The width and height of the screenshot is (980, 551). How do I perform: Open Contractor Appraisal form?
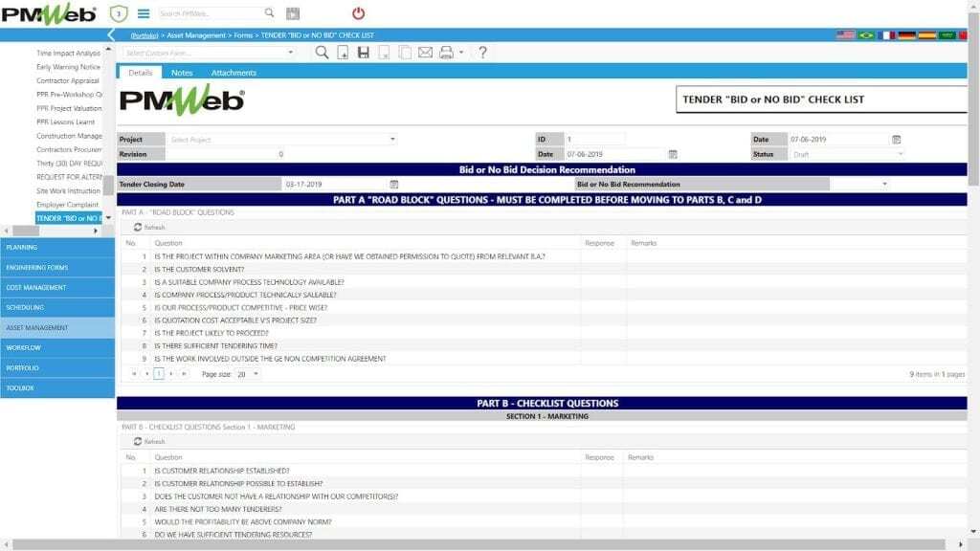pos(68,80)
